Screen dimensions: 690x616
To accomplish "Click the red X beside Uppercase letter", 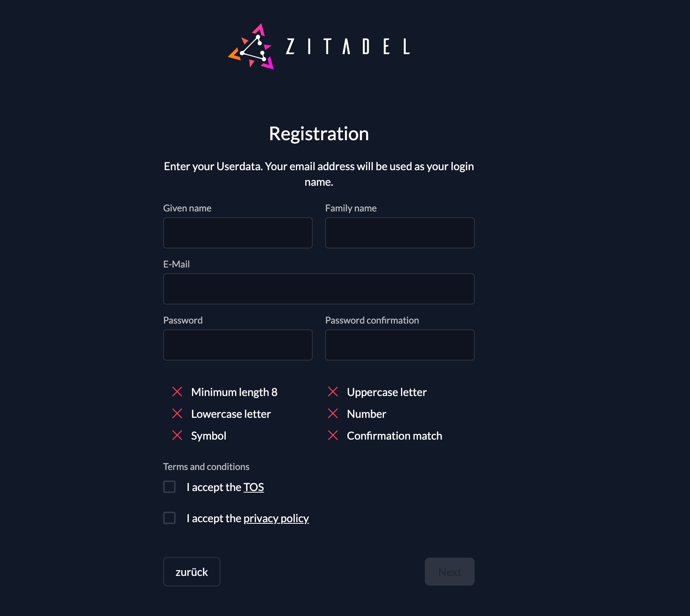I will (333, 392).
